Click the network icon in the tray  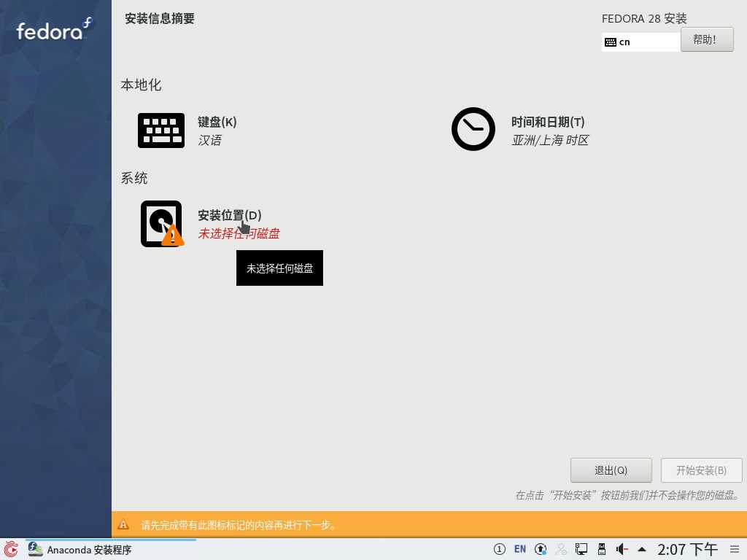(x=581, y=549)
